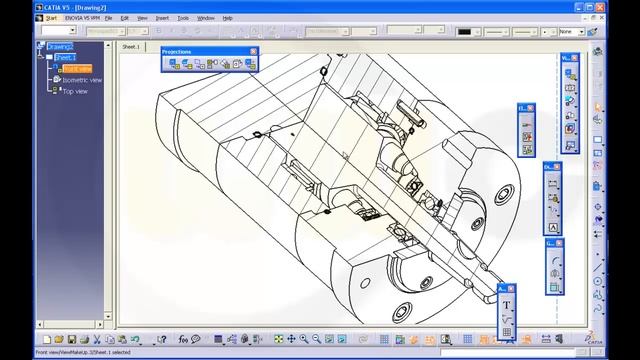Open the Start menu
The height and width of the screenshot is (360, 640).
[x=51, y=18]
